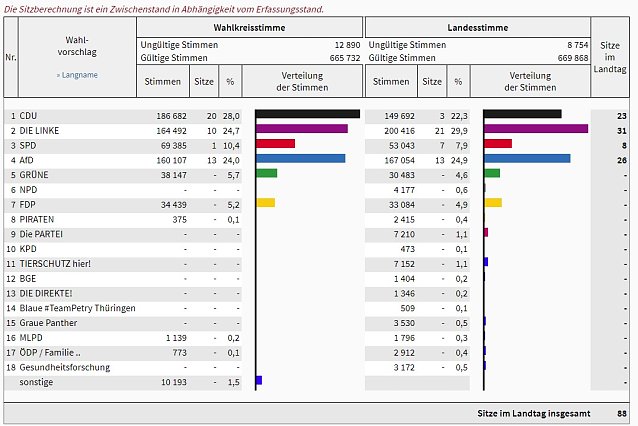Screen dimensions: 638x426
Task: Click the Wahlvorschlag column header
Action: 77,46
